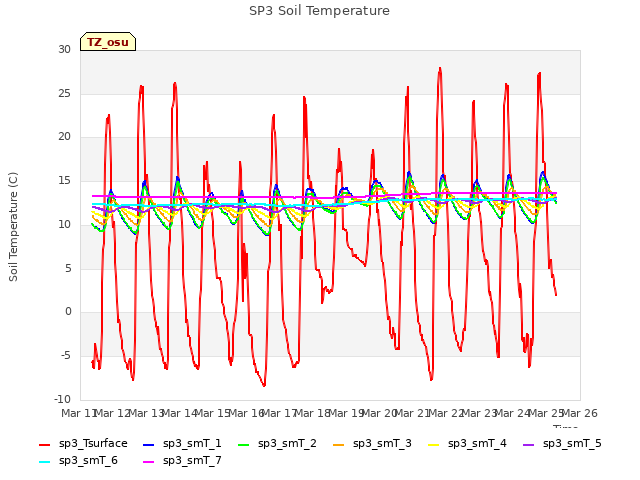Viewport: 640px width, 480px height.
Task: Click the 20 y-axis tick label
Action: click(64, 137)
